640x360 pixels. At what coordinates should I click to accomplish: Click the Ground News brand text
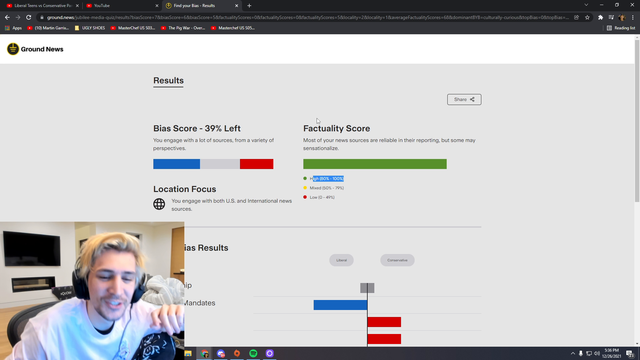tap(42, 49)
